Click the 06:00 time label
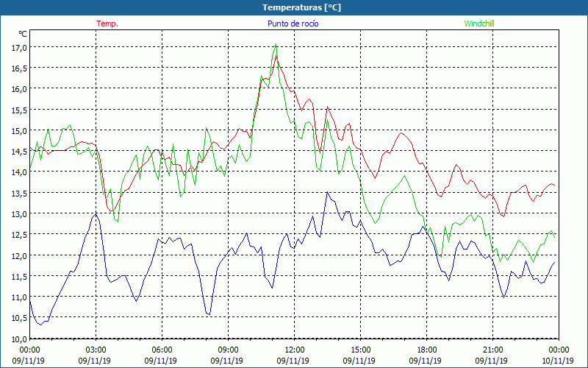Viewport: 588px width, 368px height. [162, 350]
